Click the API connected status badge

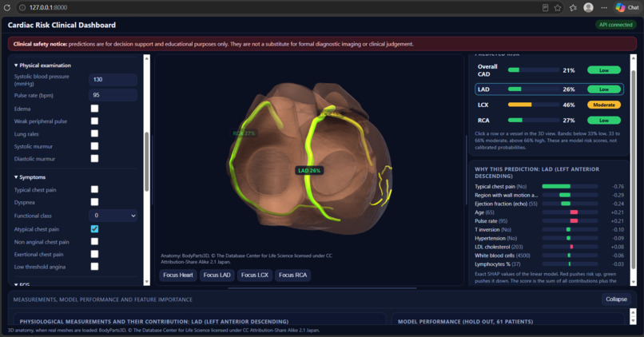615,25
